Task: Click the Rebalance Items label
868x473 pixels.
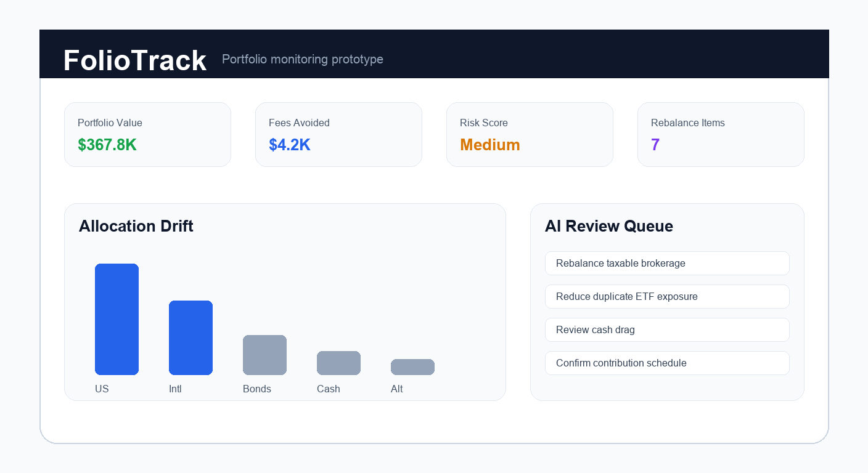Action: pyautogui.click(x=688, y=123)
